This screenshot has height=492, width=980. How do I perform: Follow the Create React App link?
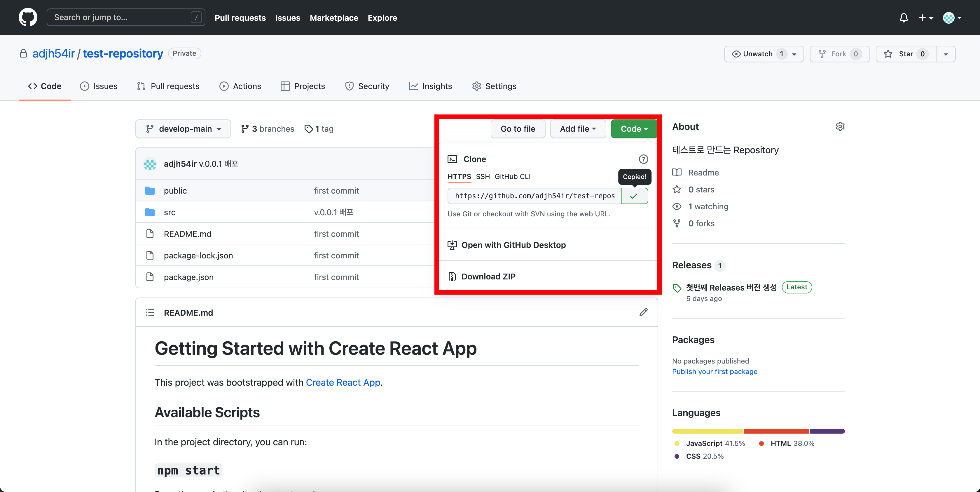(x=343, y=382)
